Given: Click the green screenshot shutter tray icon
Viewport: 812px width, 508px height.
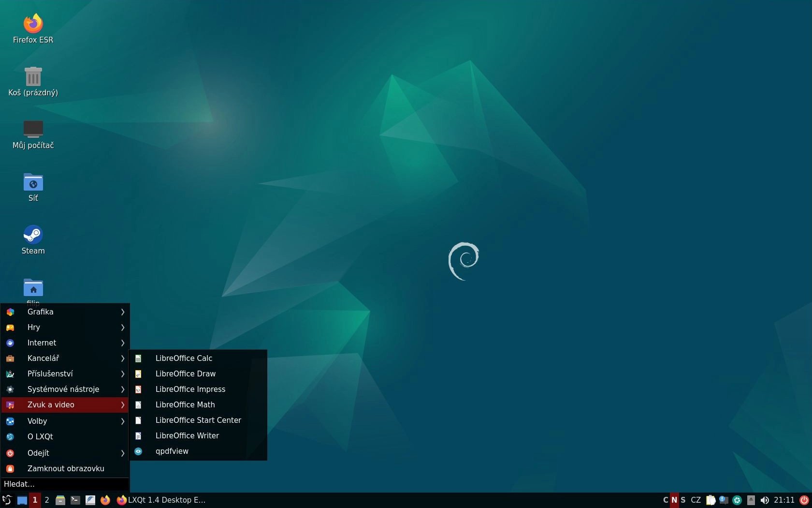Looking at the screenshot, I should click(x=737, y=500).
